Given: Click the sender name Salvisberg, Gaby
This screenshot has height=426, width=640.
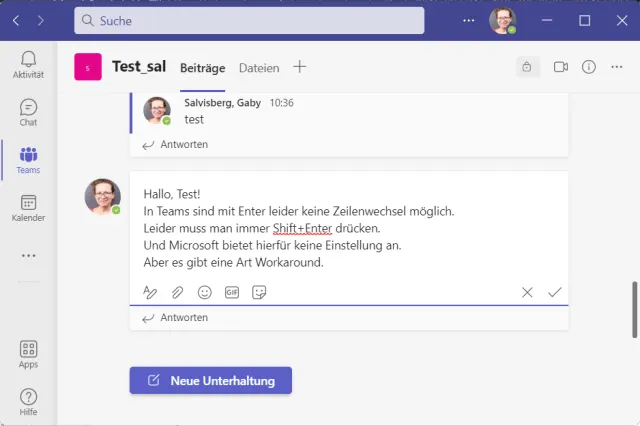Looking at the screenshot, I should click(222, 103).
